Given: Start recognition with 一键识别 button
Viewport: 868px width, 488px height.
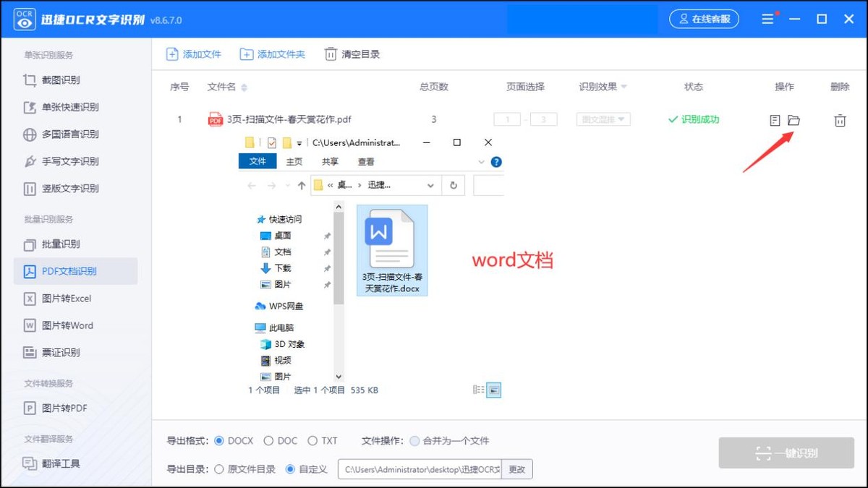Looking at the screenshot, I should point(786,453).
